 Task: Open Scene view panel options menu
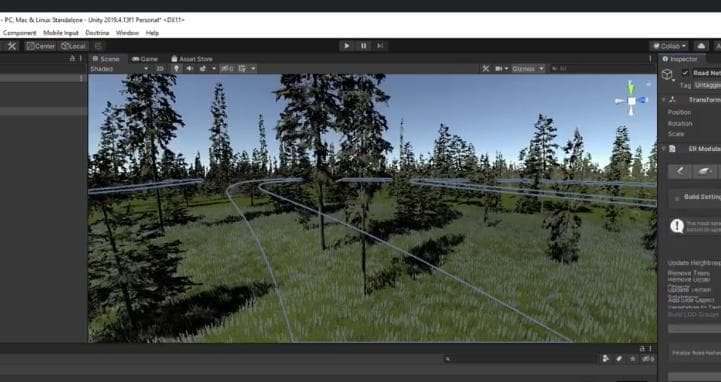(650, 59)
